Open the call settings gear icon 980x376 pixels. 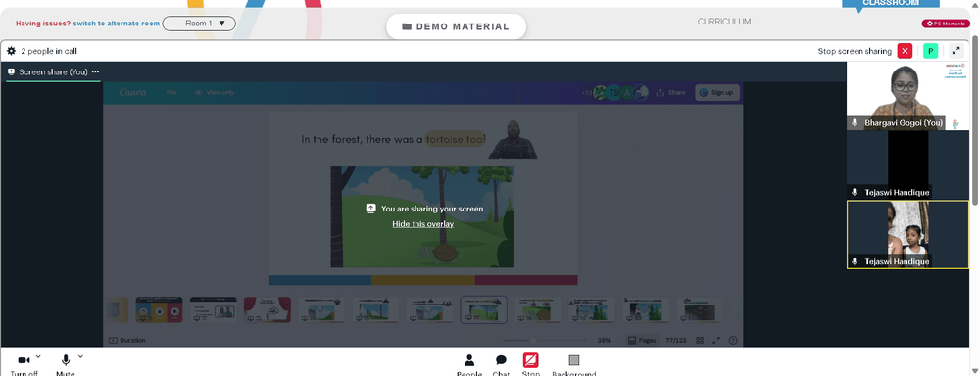tap(11, 51)
